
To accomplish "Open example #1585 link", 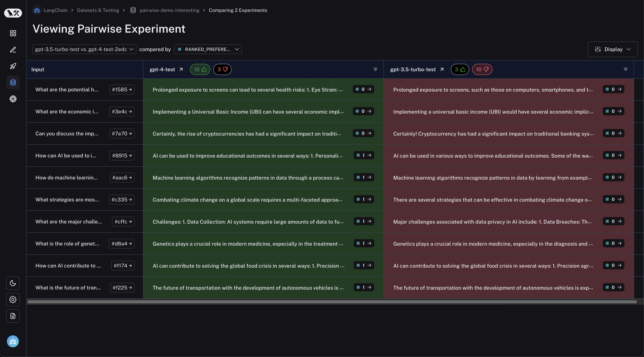I will pyautogui.click(x=122, y=90).
